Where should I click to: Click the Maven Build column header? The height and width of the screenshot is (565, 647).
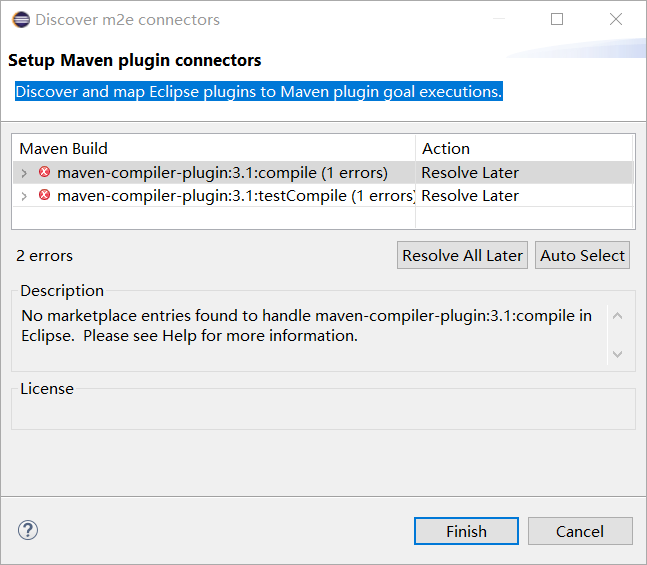point(214,149)
